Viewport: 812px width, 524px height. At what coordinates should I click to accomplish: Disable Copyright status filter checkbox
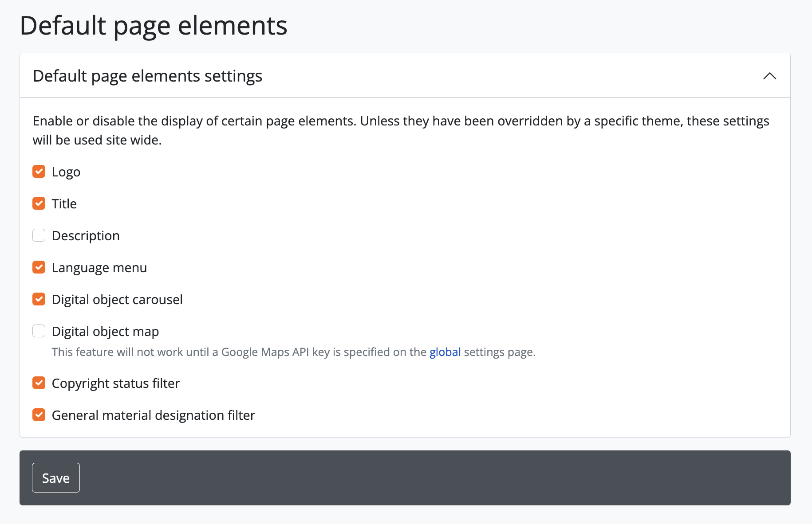[39, 383]
